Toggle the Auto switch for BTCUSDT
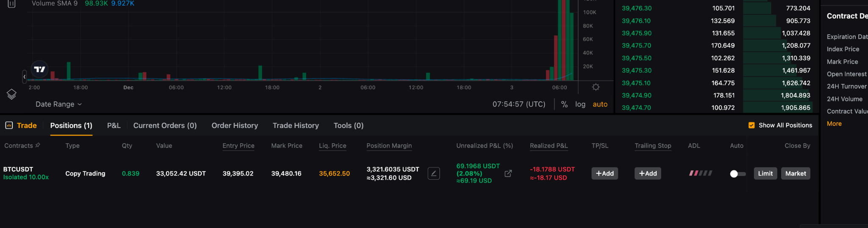868x228 pixels. (x=738, y=174)
